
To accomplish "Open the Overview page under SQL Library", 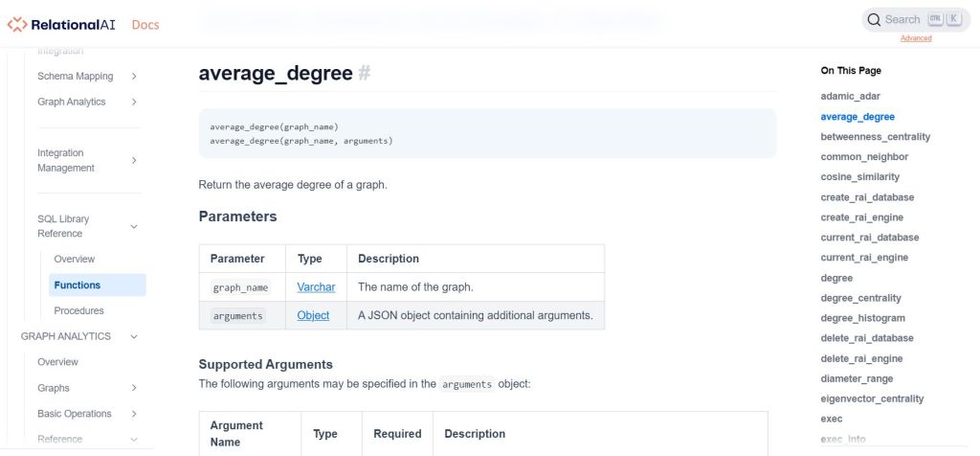I will pos(75,259).
